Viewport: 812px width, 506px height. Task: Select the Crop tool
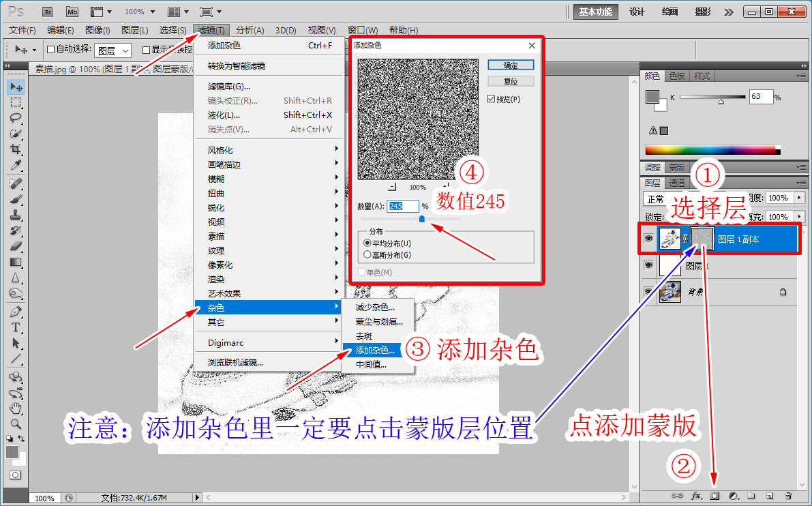(16, 149)
